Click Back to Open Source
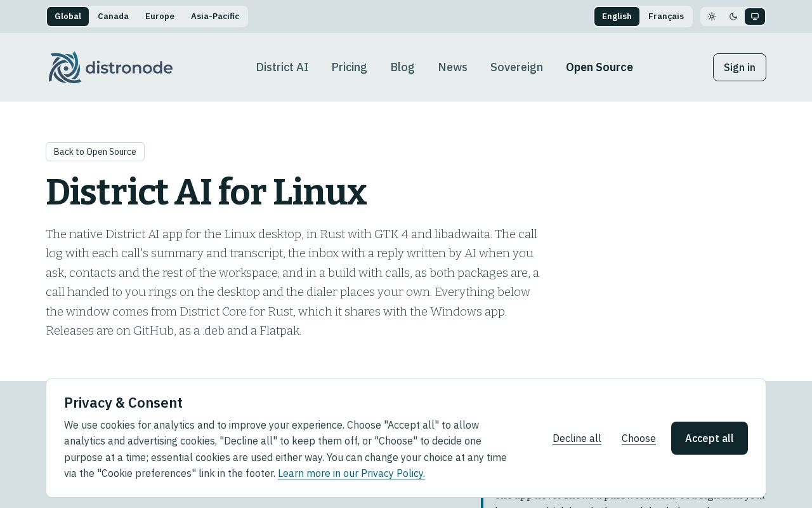 [95, 152]
